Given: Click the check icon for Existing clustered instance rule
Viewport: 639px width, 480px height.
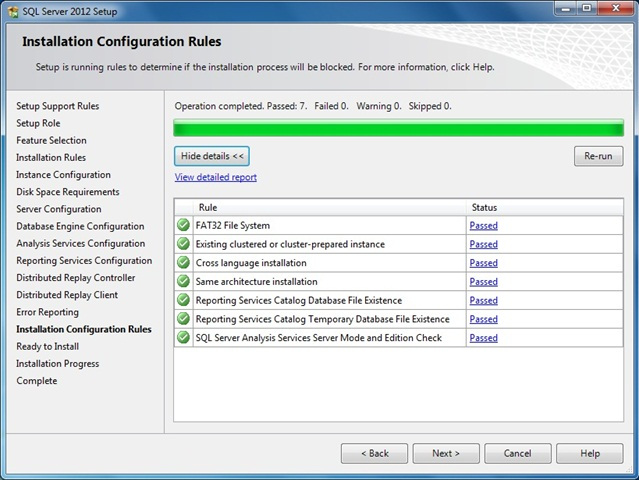Looking at the screenshot, I should 183,244.
